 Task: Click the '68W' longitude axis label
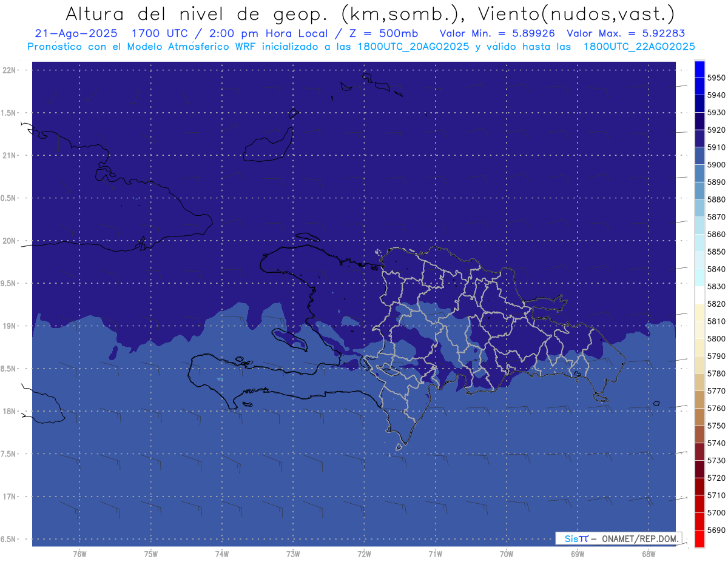(649, 554)
